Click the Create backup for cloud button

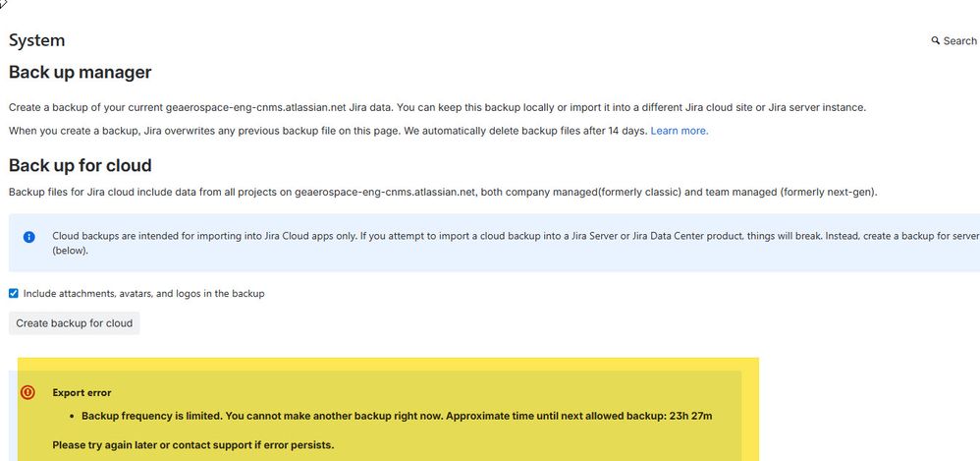point(75,323)
